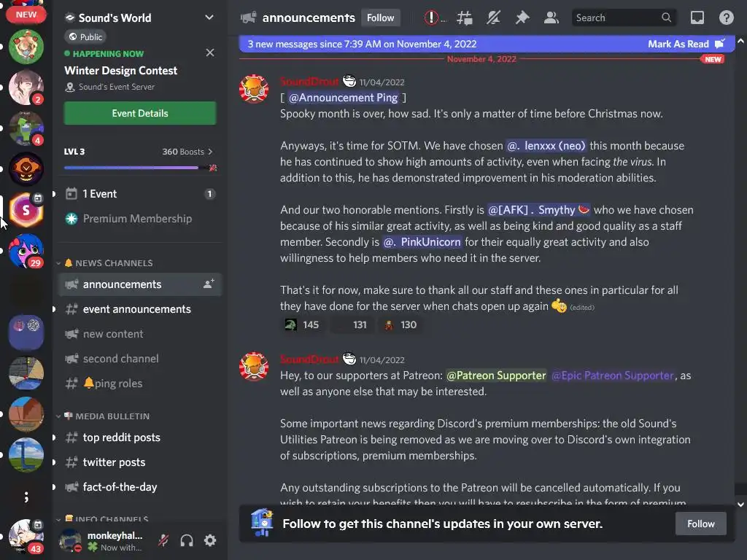Show the member list
The width and height of the screenshot is (747, 560).
point(551,18)
